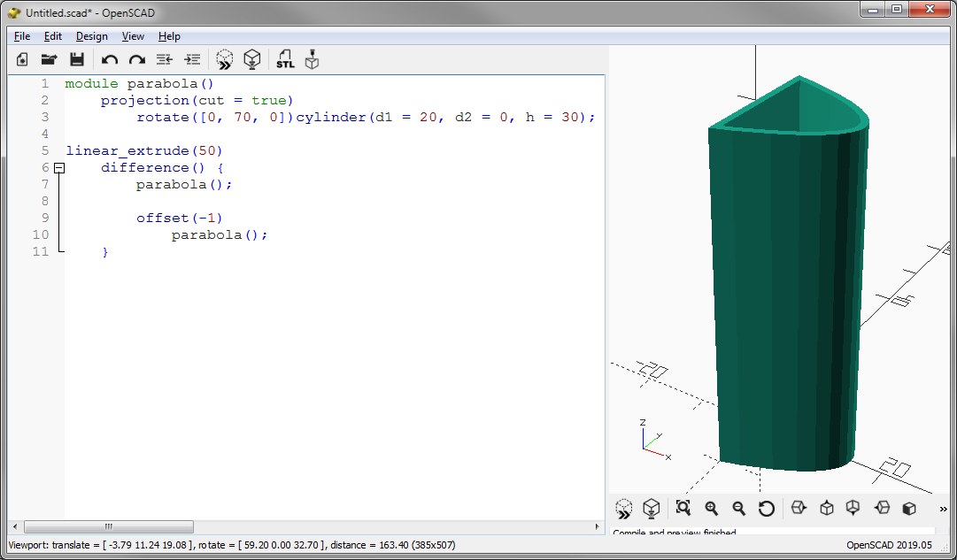Unindent the selected code
This screenshot has width=957, height=560.
click(x=164, y=59)
